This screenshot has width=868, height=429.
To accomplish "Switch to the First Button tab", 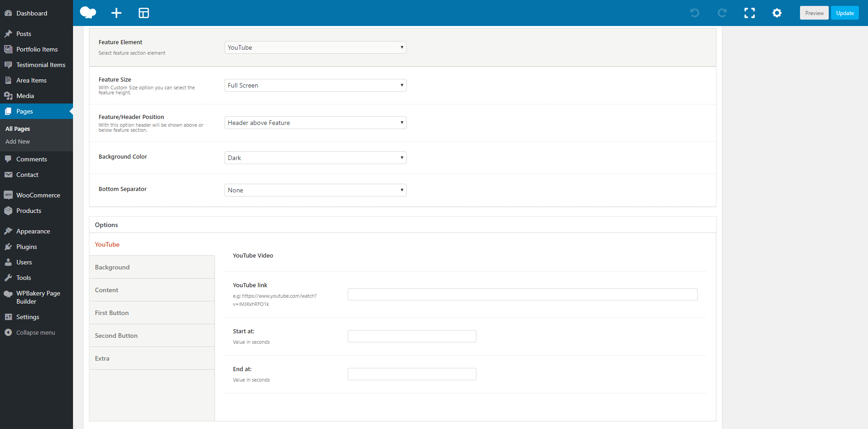I will pyautogui.click(x=152, y=313).
